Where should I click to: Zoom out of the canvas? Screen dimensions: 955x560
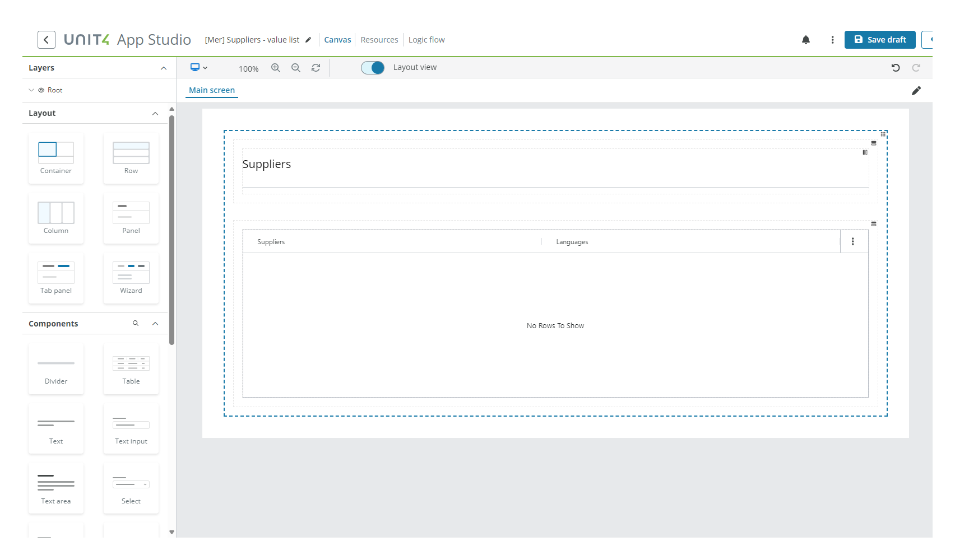[296, 67]
